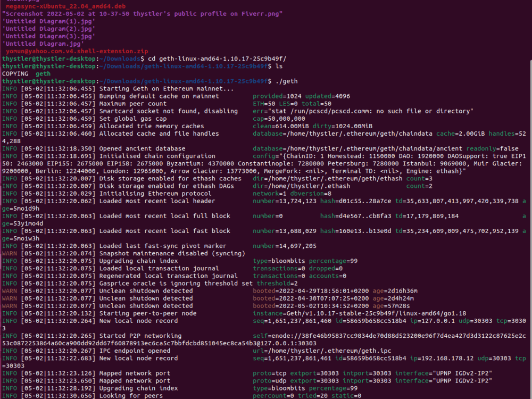Image resolution: width=532 pixels, height=399 pixels.
Task: Click 'Untitled Diagram(1).jpg' in the listing
Action: click(48, 21)
